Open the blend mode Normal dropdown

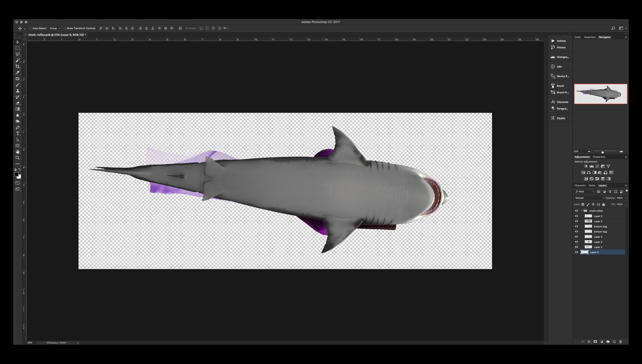(589, 198)
